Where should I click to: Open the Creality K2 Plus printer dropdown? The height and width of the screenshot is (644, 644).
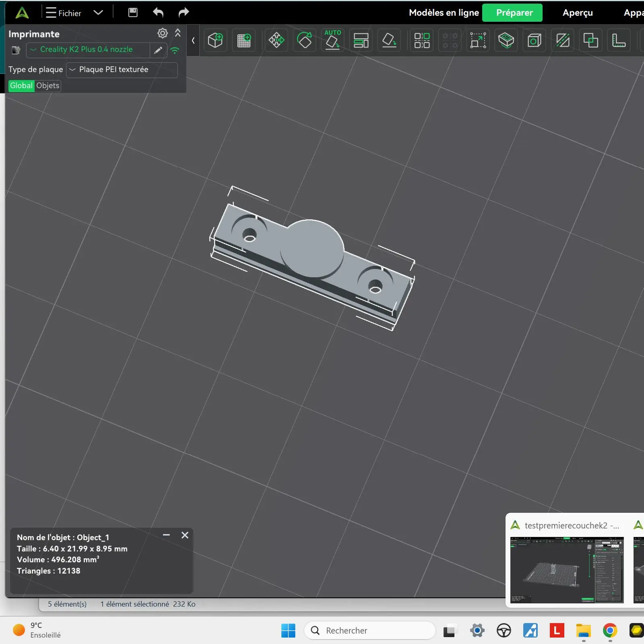[x=87, y=50]
